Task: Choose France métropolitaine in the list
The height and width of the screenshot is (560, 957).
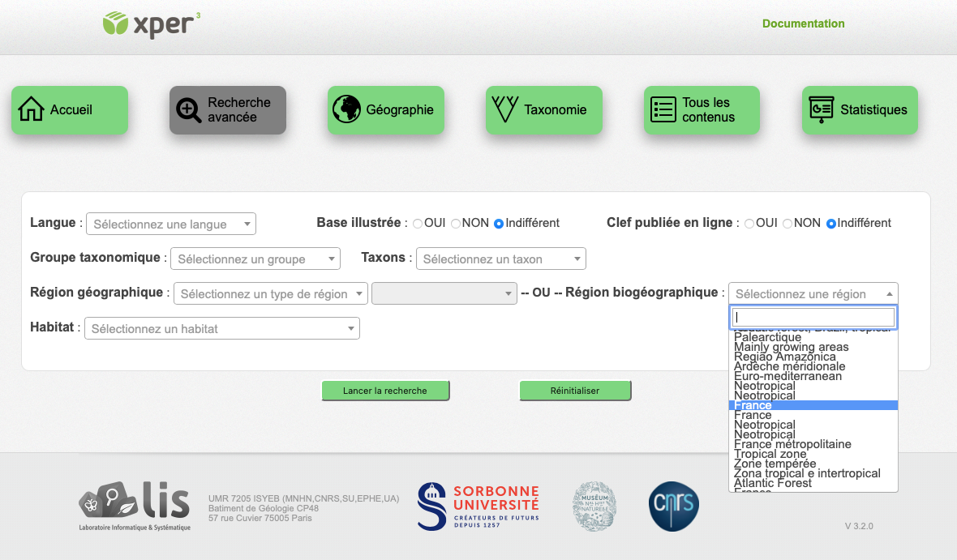Action: point(813,445)
